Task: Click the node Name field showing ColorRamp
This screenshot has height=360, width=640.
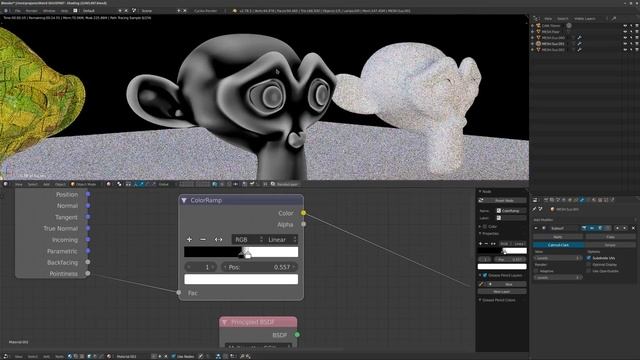Action: click(x=511, y=211)
